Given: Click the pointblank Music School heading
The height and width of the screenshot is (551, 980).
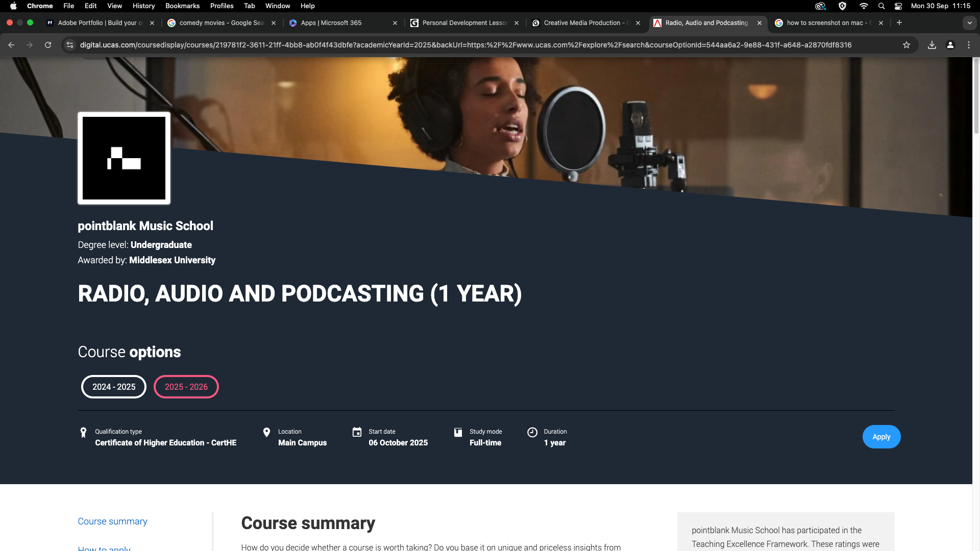Looking at the screenshot, I should click(145, 226).
